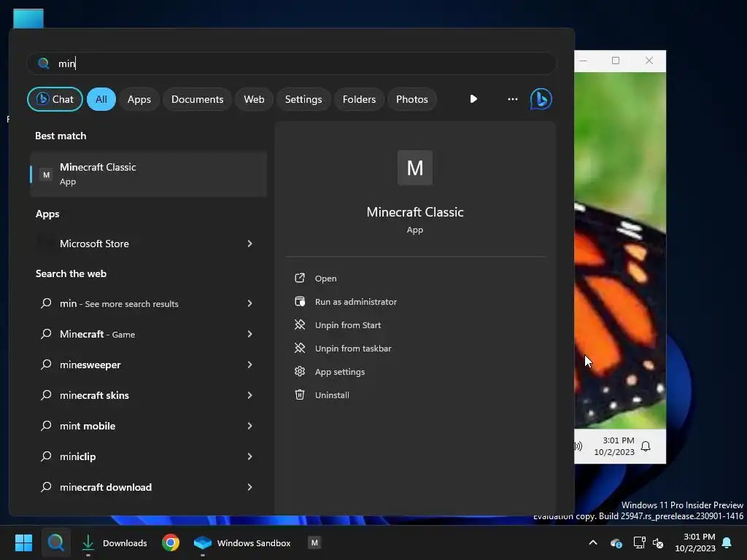The image size is (747, 560).
Task: Click the Unpin from Start pin icon
Action: [300, 324]
